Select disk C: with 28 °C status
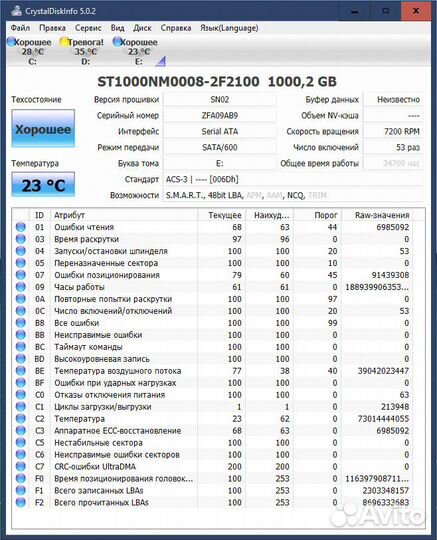 [30, 52]
